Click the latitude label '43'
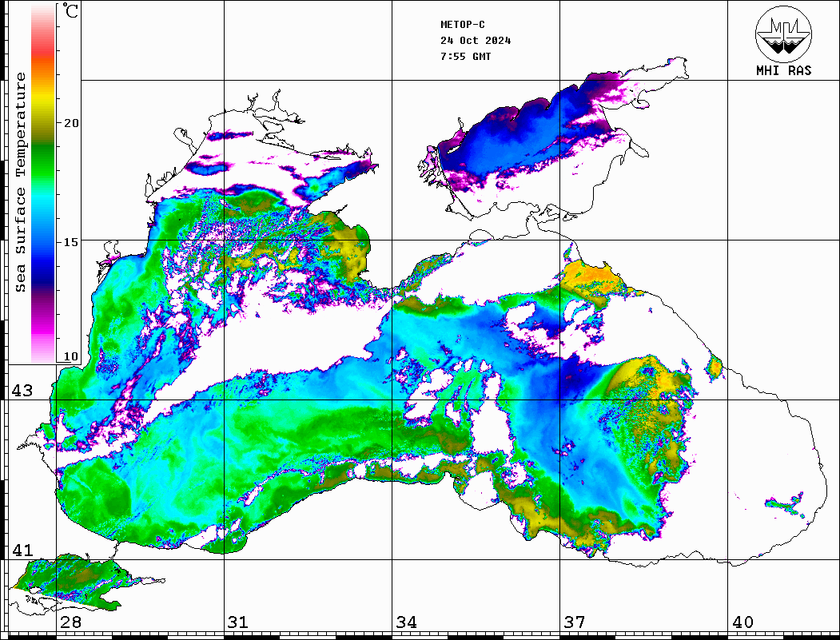 22,391
